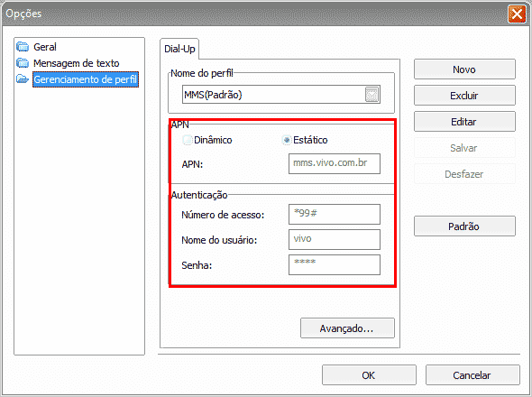Confirm the options with OK

tap(369, 375)
